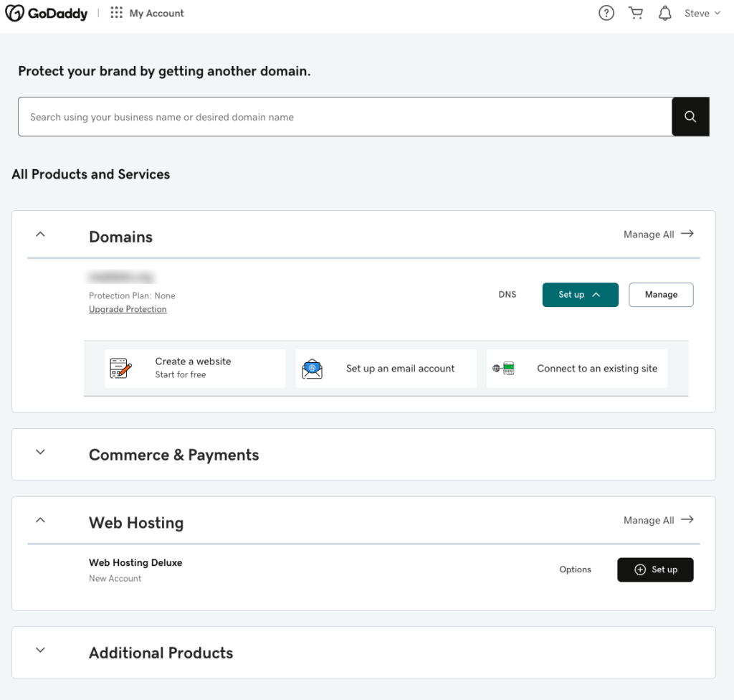Screen dimensions: 734x700
Task: Expand the Commerce & Payments section
Action: tap(41, 452)
